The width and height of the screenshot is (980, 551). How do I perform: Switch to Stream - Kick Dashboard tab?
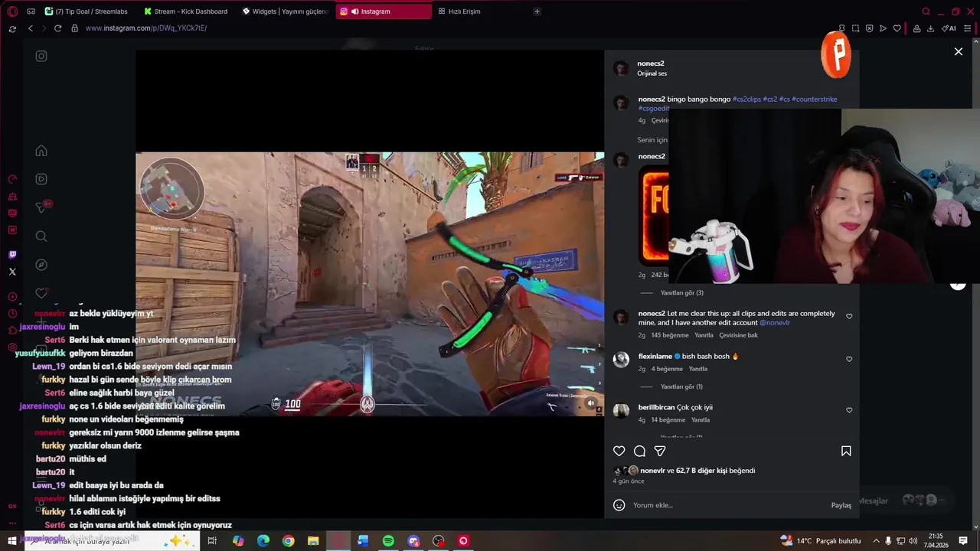(x=187, y=11)
